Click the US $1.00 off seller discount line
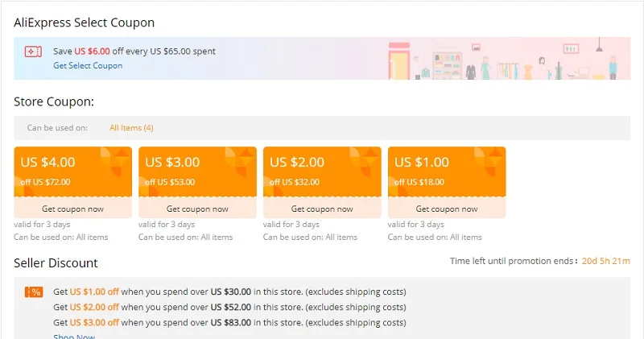The image size is (644, 339). coord(229,291)
